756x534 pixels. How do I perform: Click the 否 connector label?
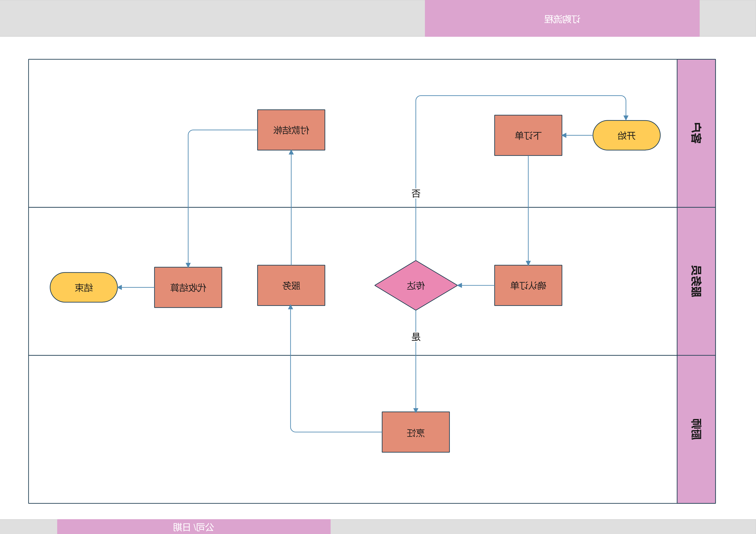point(416,193)
